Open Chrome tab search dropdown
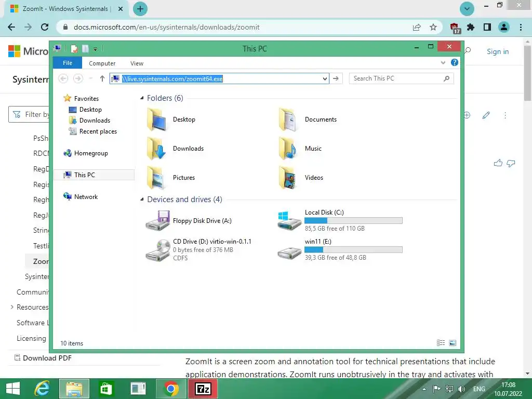Viewport: 532px width, 399px height. 467,9
